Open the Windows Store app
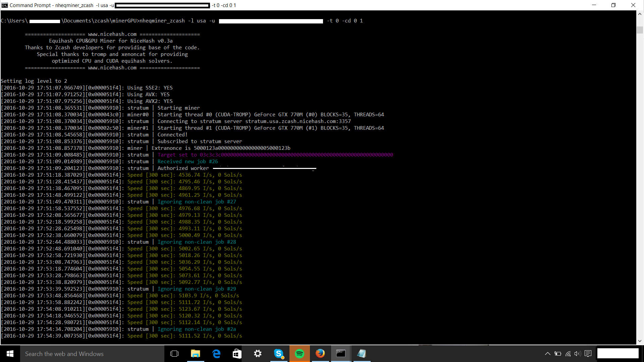Image resolution: width=644 pixels, height=362 pixels. (x=237, y=354)
